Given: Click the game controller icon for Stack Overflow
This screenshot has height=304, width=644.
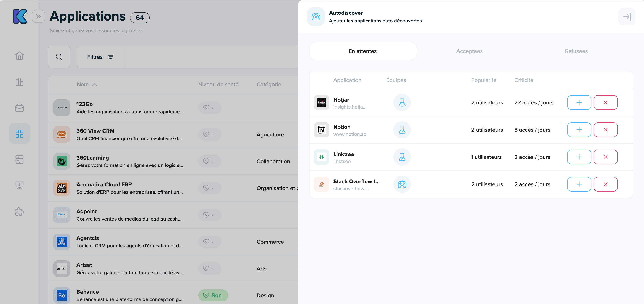Looking at the screenshot, I should (402, 184).
